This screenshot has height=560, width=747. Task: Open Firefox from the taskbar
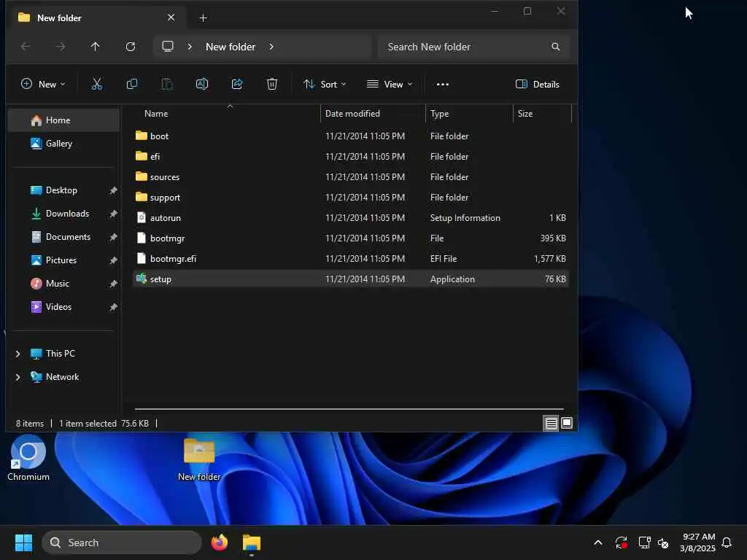coord(220,542)
